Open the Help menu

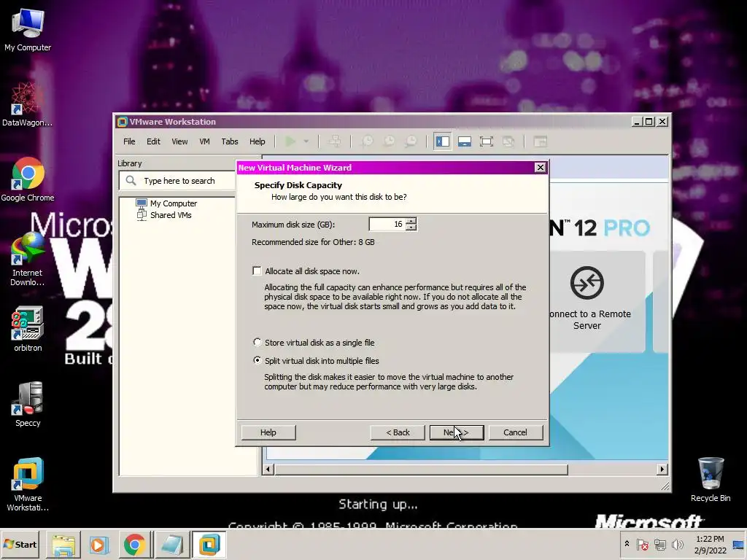click(258, 141)
